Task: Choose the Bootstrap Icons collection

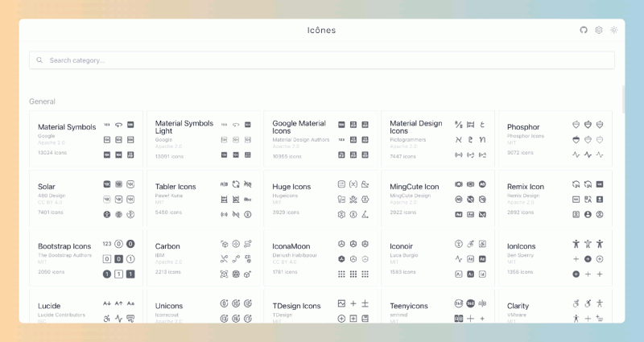Action: [x=86, y=258]
